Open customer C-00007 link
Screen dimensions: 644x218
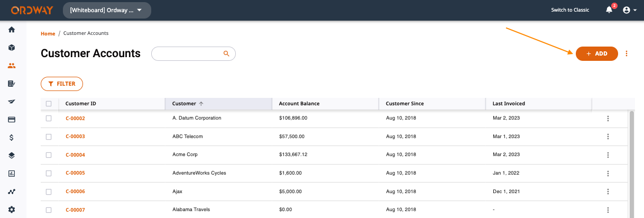75,210
